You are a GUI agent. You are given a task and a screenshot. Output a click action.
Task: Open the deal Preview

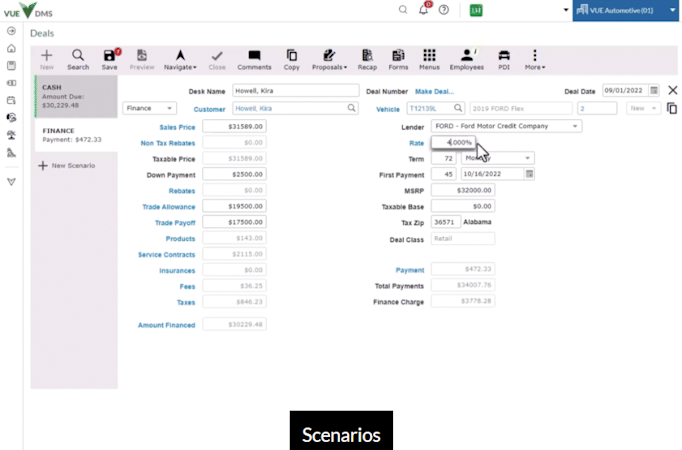tap(142, 60)
